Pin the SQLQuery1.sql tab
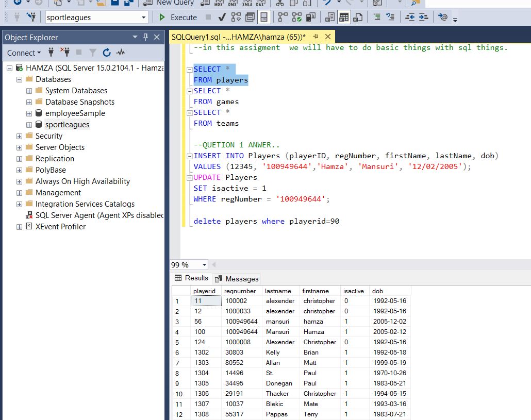The image size is (531, 420). click(316, 37)
